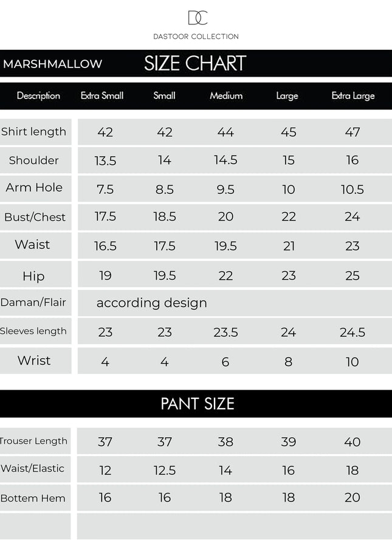Select the Bust/Chest row label
This screenshot has height=549, width=392.
(35, 217)
